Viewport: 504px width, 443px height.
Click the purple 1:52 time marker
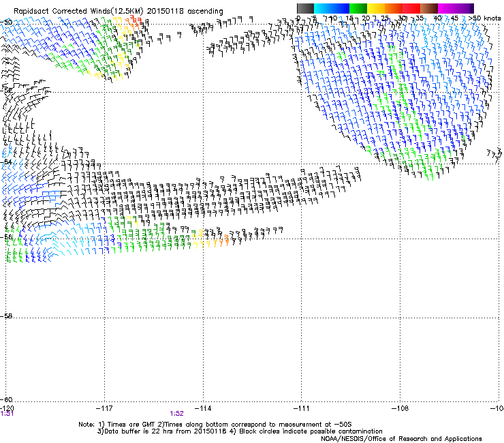(x=177, y=414)
